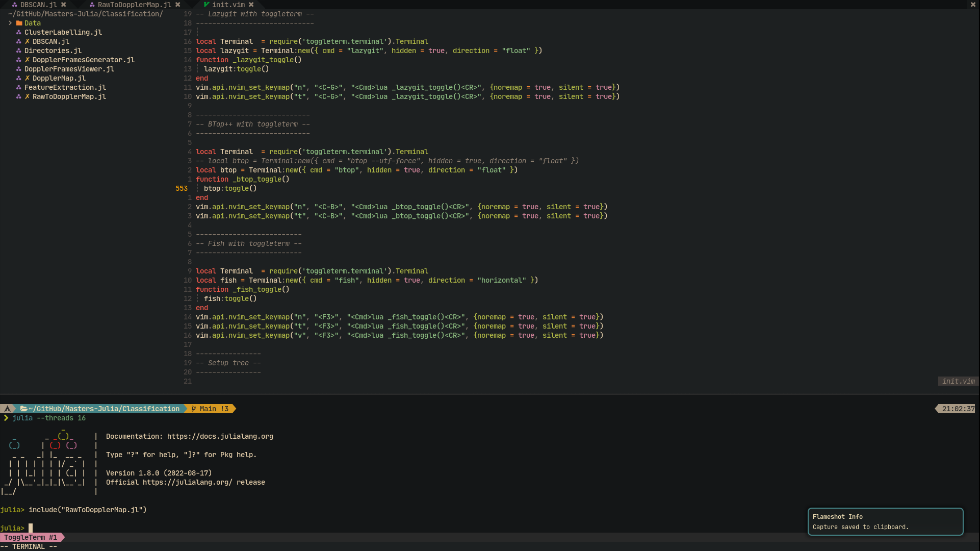This screenshot has height=551, width=980.
Task: Close the RawToDopplerMap.jl tab
Action: [178, 5]
